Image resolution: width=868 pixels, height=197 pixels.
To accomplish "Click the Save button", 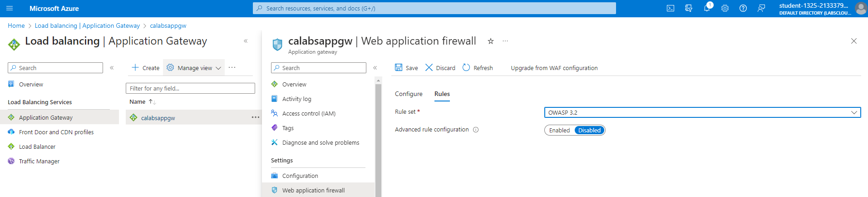I will 406,68.
